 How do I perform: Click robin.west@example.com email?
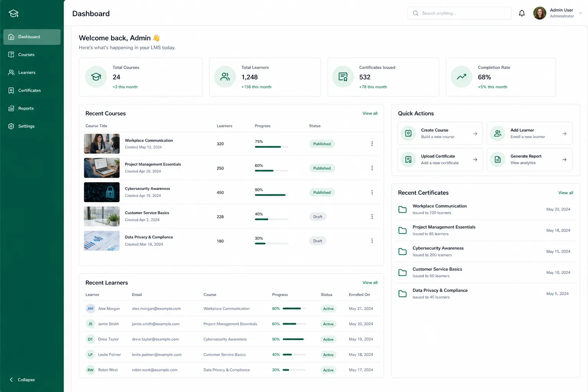pos(155,370)
